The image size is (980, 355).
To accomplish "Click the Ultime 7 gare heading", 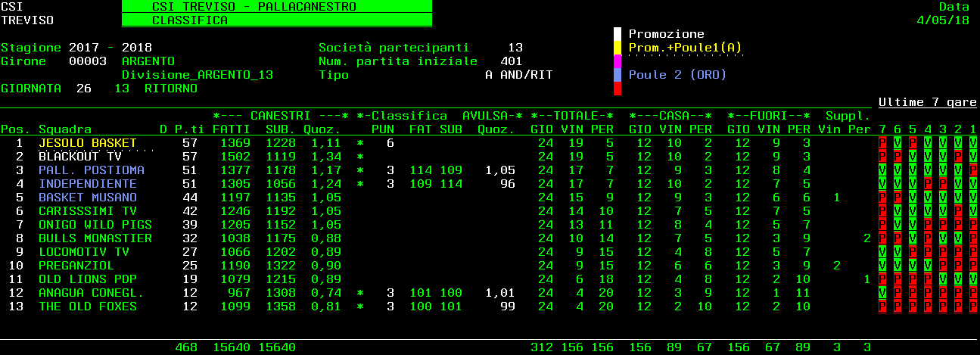I will pyautogui.click(x=927, y=102).
